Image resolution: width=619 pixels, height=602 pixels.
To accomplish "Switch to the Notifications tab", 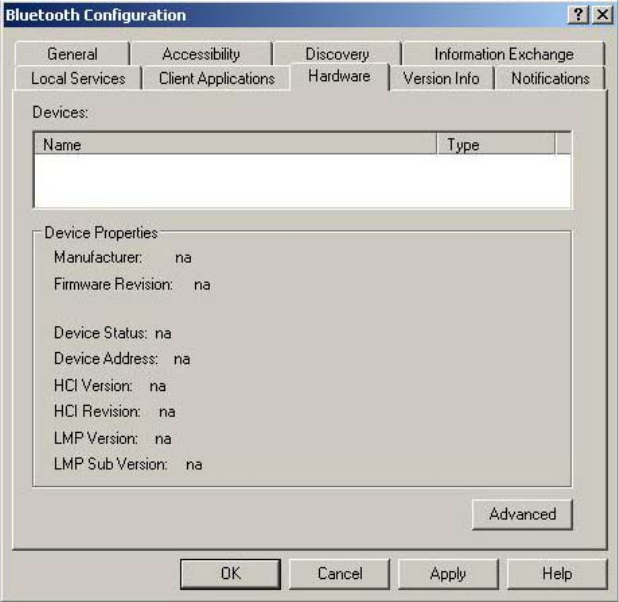I will pyautogui.click(x=550, y=78).
